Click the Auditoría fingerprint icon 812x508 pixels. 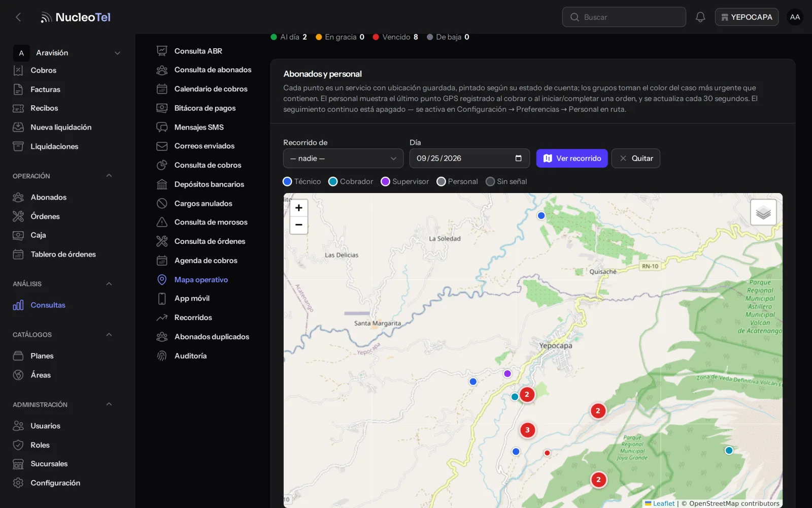[162, 356]
